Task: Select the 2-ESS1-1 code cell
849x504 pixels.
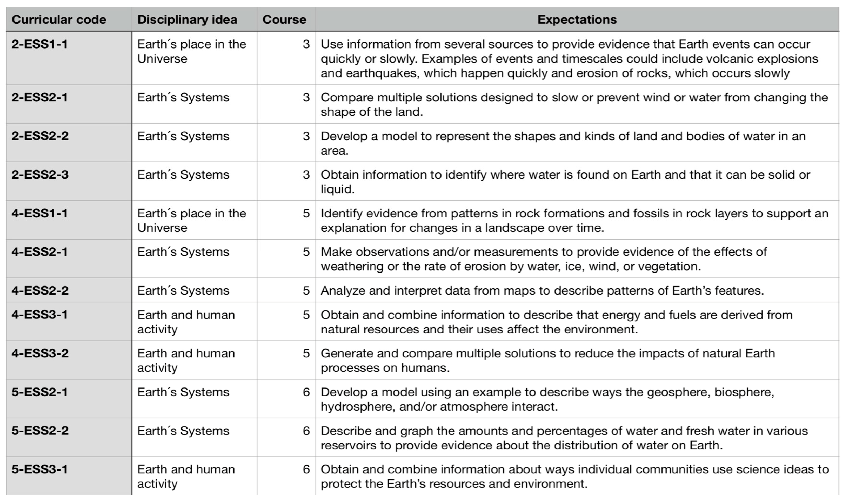Action: pos(40,44)
